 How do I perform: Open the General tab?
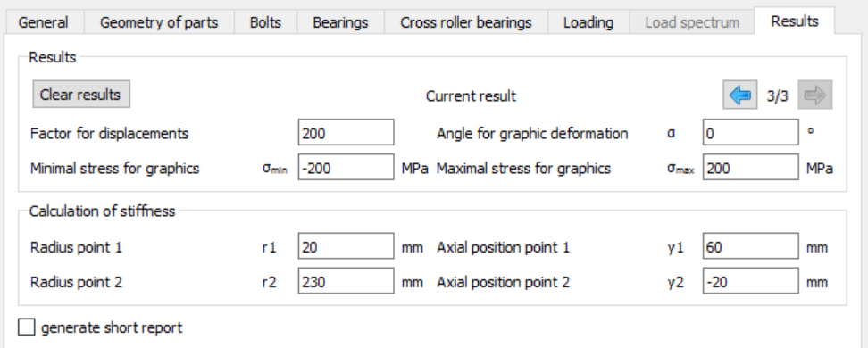(x=43, y=22)
